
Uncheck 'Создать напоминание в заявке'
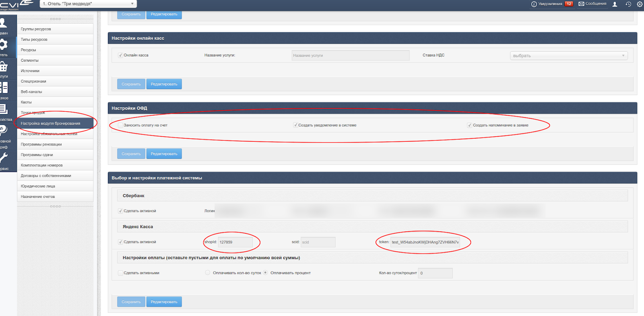[469, 125]
